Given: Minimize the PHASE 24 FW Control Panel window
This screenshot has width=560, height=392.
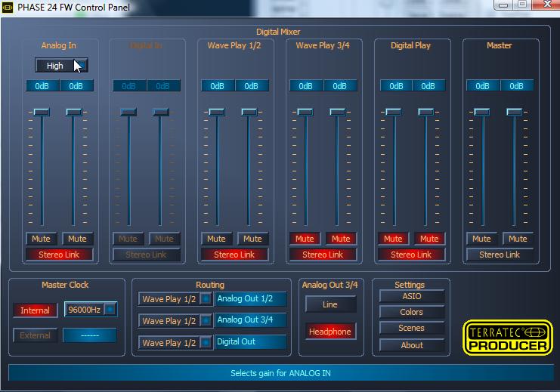Looking at the screenshot, I should [x=503, y=5].
